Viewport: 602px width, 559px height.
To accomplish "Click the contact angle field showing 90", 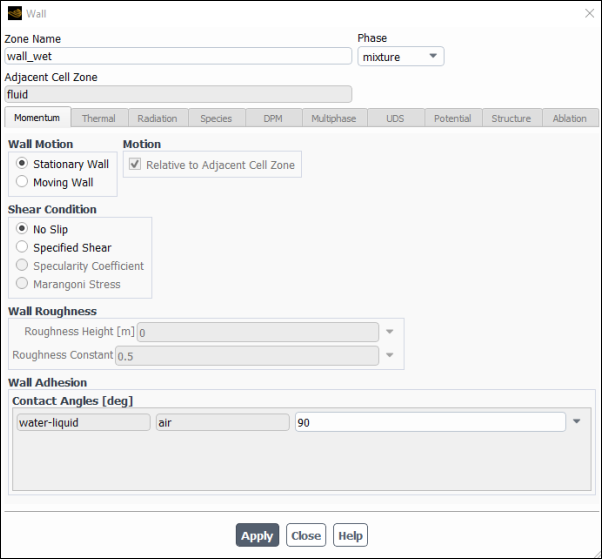I will pyautogui.click(x=430, y=422).
